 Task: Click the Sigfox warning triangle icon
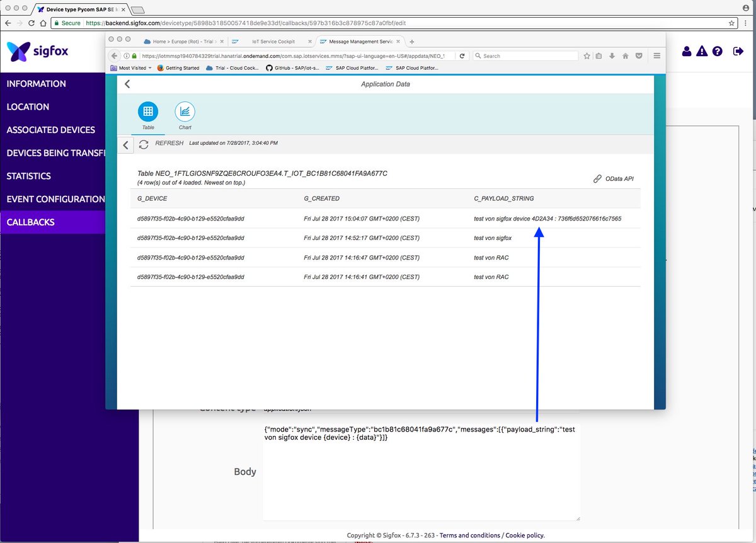click(x=702, y=51)
